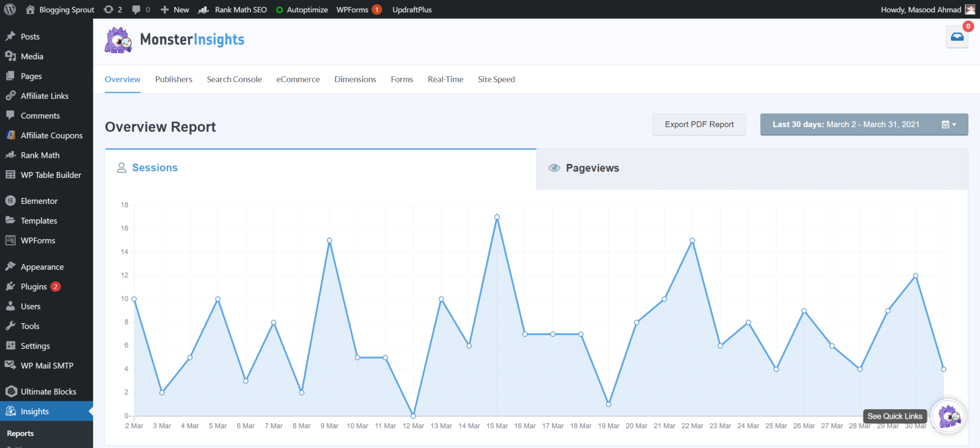Click the WP Mail SMTP envelope icon
The width and height of the screenshot is (980, 448).
[11, 365]
